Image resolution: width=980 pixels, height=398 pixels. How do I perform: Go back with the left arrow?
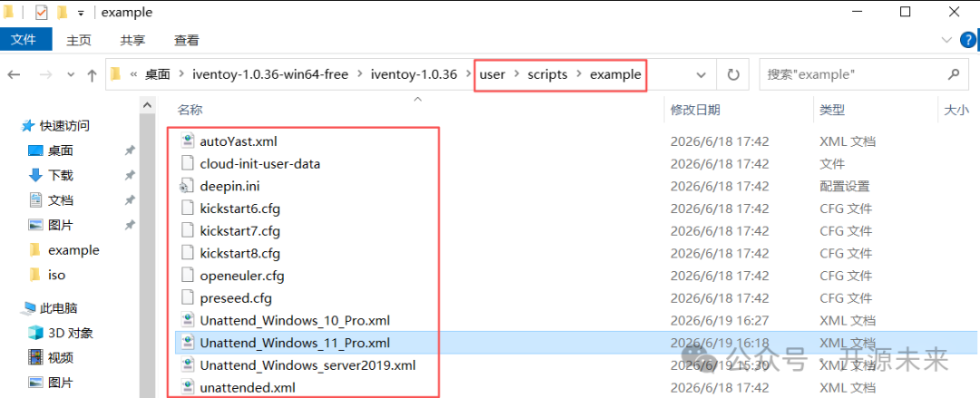(x=14, y=75)
